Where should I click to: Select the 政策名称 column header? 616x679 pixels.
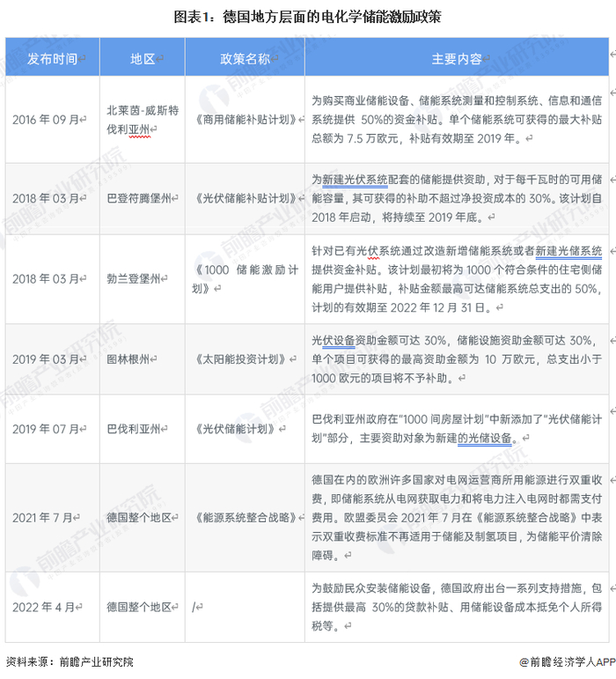click(245, 58)
